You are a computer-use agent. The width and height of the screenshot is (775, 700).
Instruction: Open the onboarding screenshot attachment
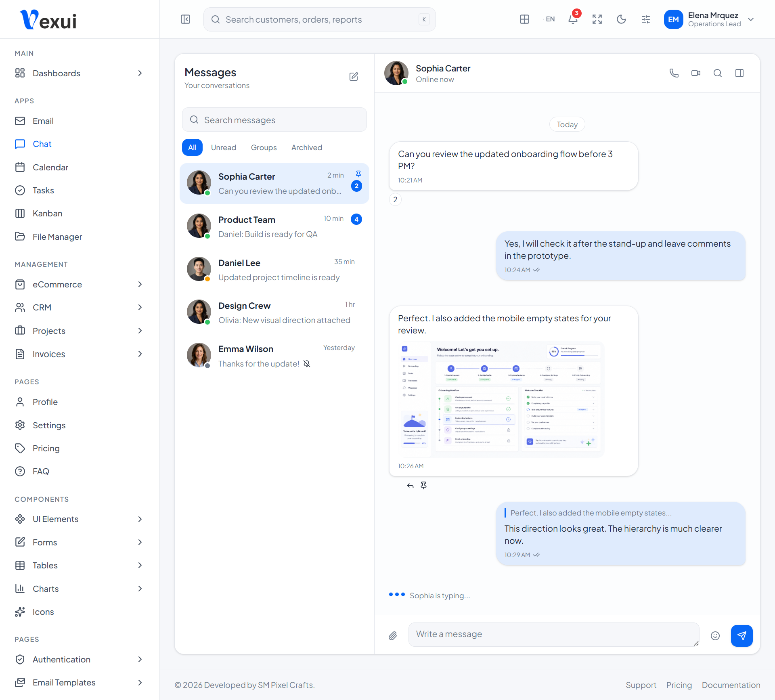click(501, 399)
